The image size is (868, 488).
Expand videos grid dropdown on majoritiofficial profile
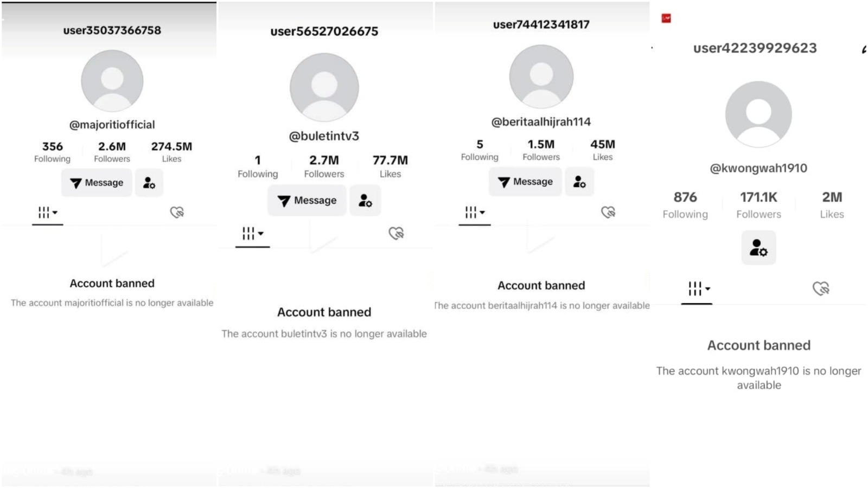click(48, 213)
